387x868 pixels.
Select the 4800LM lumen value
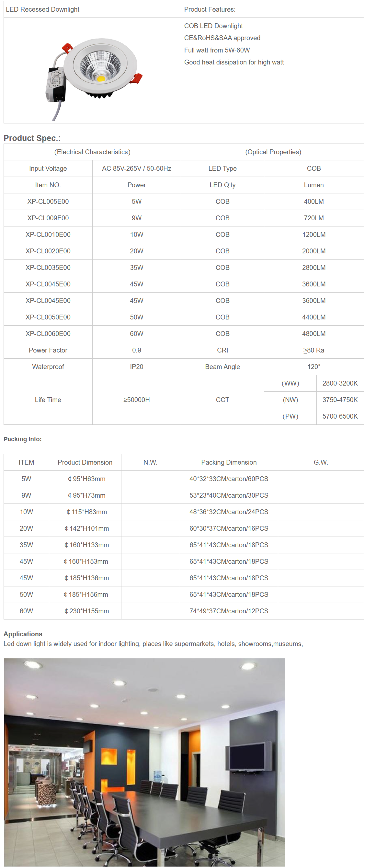[x=313, y=334]
